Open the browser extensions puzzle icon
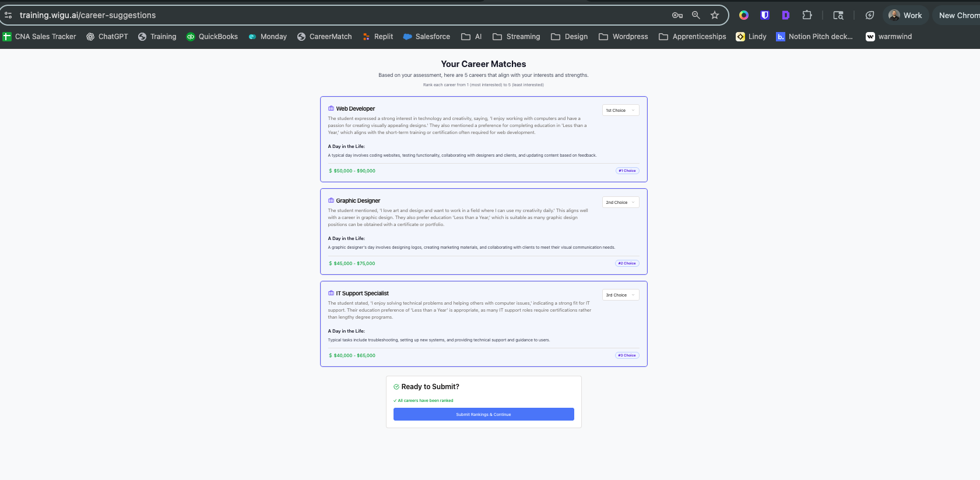The width and height of the screenshot is (980, 480). 807,15
